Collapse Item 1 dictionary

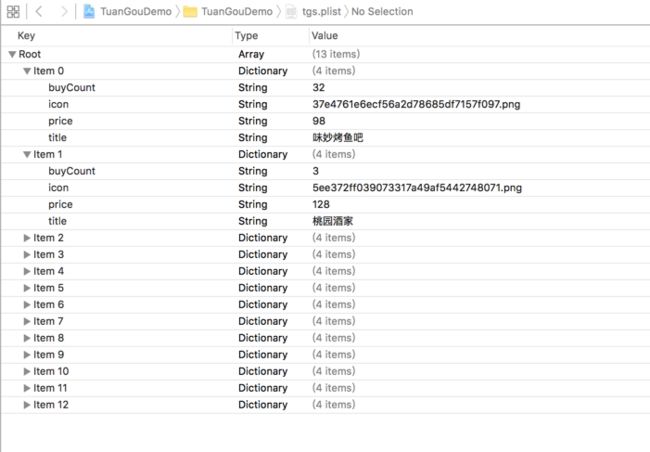click(x=27, y=154)
